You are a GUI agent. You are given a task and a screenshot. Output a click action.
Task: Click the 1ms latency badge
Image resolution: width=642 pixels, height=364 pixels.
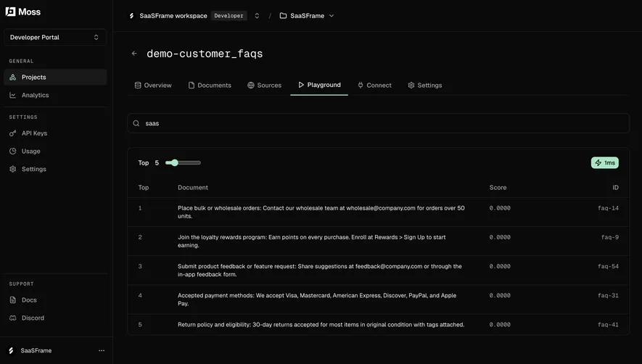pos(605,162)
